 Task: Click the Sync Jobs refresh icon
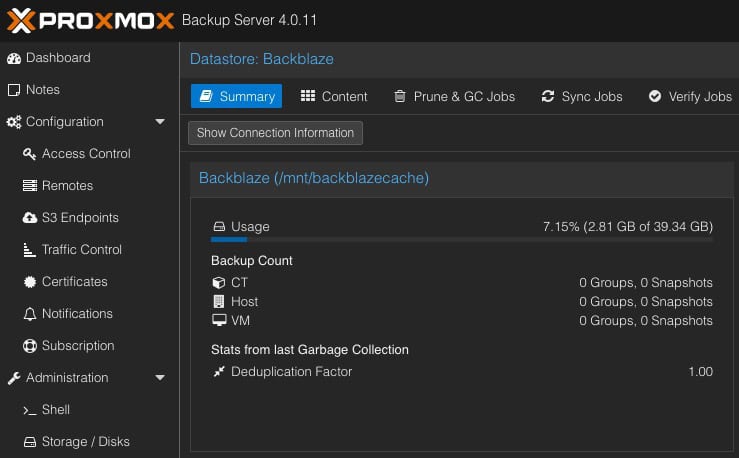click(x=548, y=97)
